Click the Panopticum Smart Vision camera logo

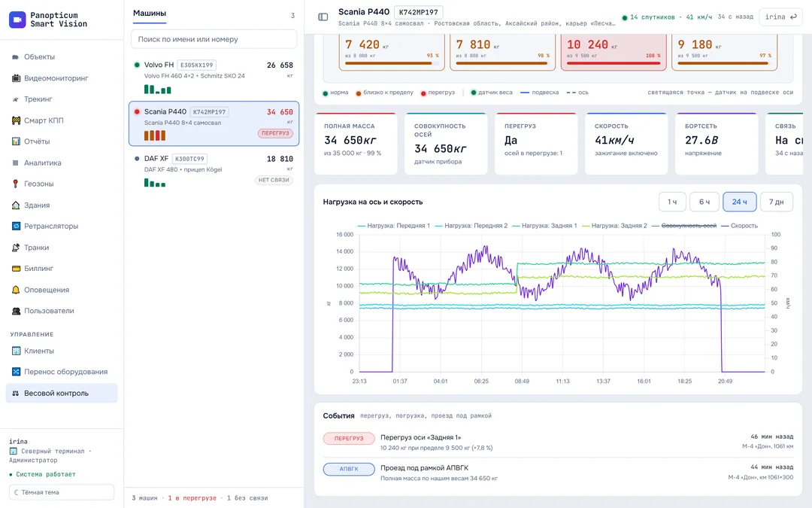pos(17,20)
